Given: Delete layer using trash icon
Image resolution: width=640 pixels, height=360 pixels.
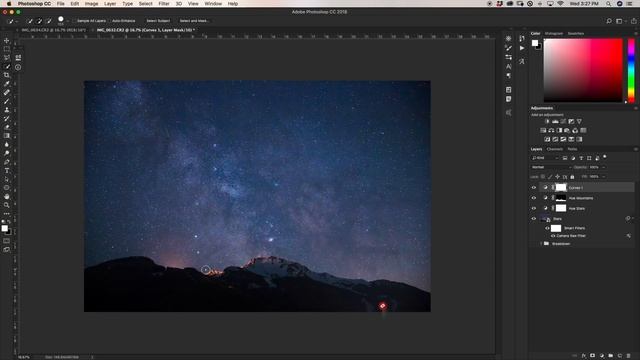Looking at the screenshot, I should tap(629, 356).
